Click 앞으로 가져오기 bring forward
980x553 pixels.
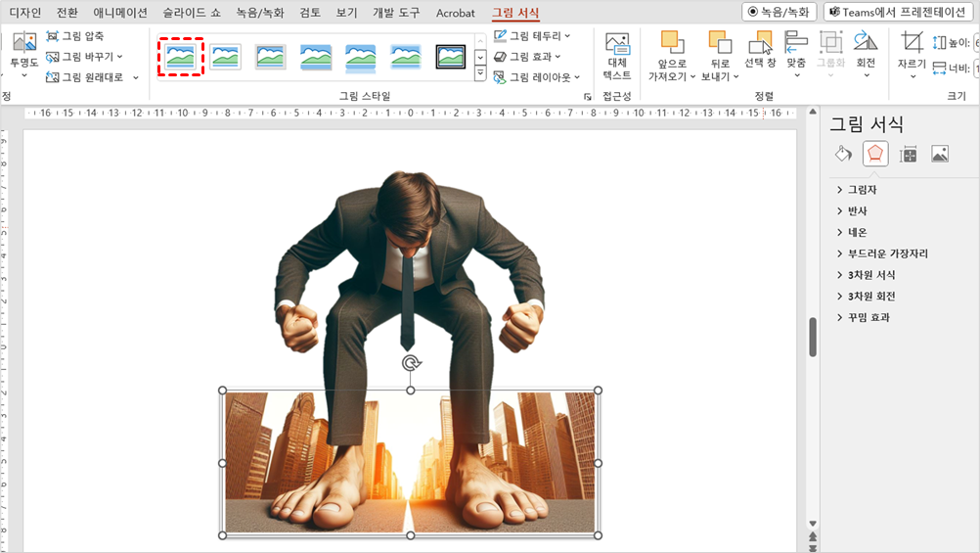pyautogui.click(x=672, y=57)
